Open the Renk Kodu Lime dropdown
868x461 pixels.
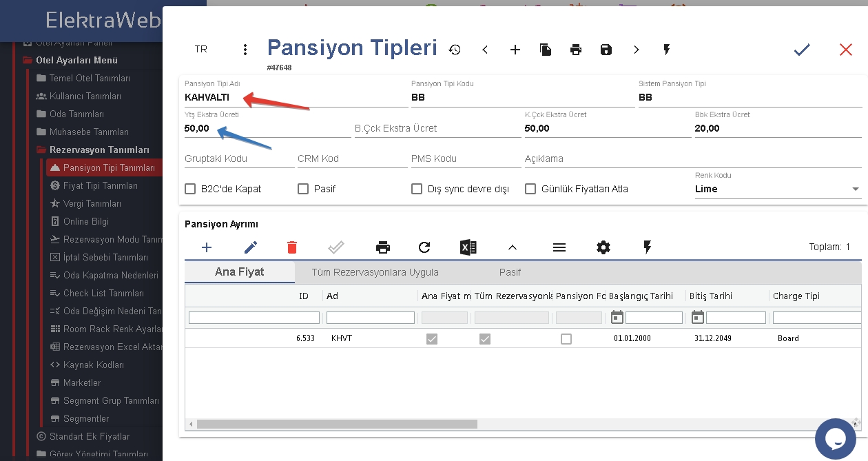click(x=778, y=189)
